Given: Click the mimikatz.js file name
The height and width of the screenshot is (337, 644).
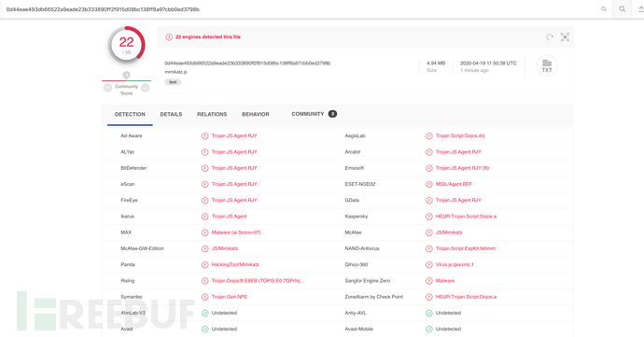Looking at the screenshot, I should tap(175, 72).
